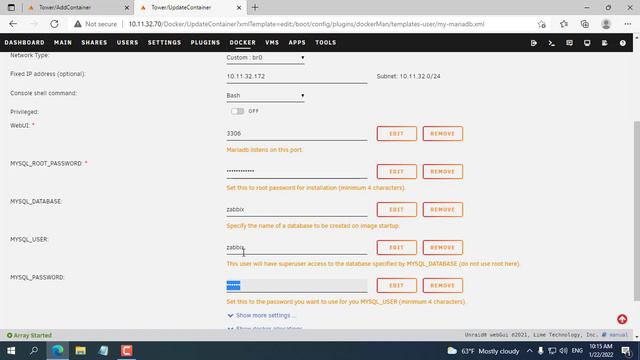Open Unraid terminal icon
Viewport: 640px width, 360px height.
pyautogui.click(x=551, y=43)
